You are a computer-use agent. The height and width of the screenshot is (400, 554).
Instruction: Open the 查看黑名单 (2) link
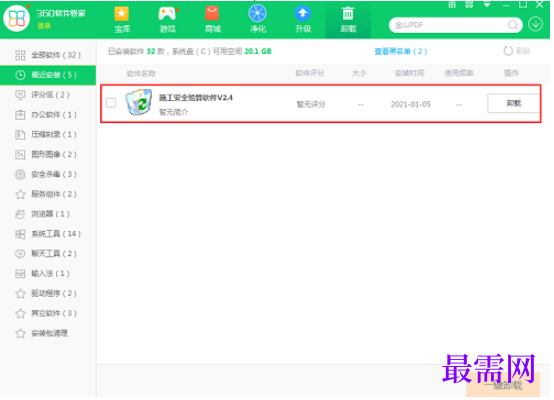[x=401, y=52]
